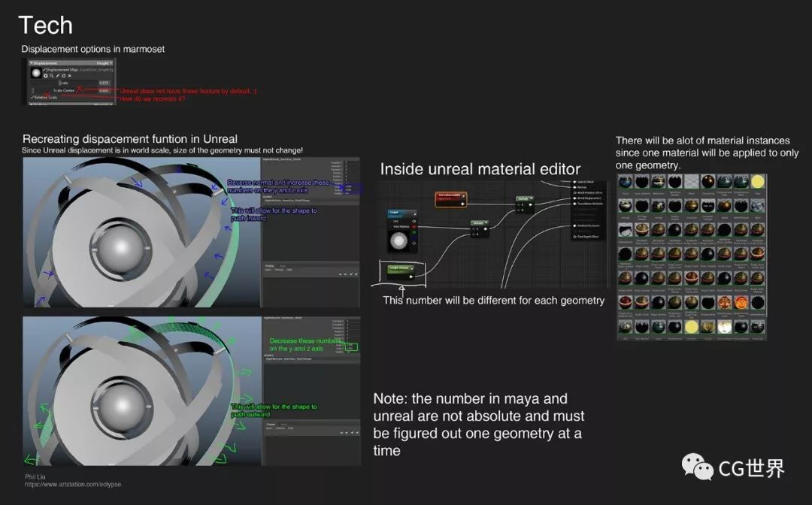Click the World Position Offset input pin

[574, 193]
